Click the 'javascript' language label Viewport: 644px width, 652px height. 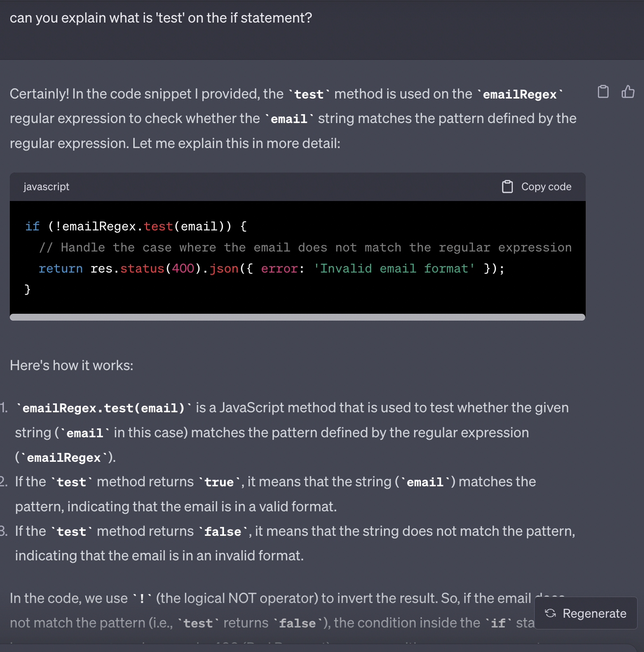point(47,187)
